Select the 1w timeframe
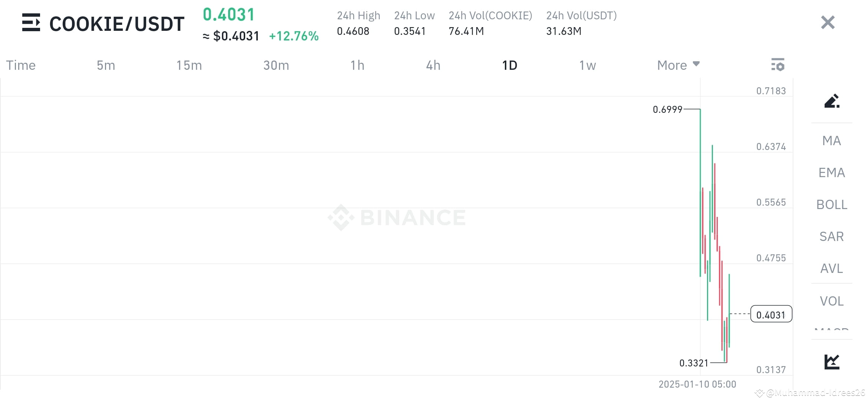Image resolution: width=868 pixels, height=401 pixels. (587, 65)
